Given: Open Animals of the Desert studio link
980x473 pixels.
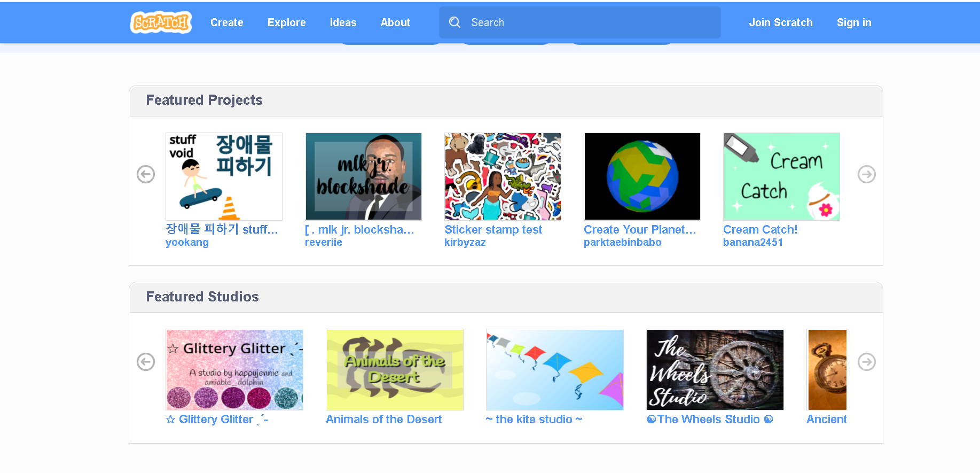Looking at the screenshot, I should [383, 420].
